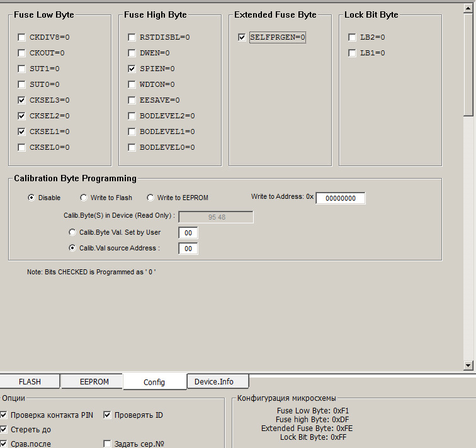Screen dimensions: 476x448
Task: Enable the DWEN=0 fuse bit
Action: 132,53
